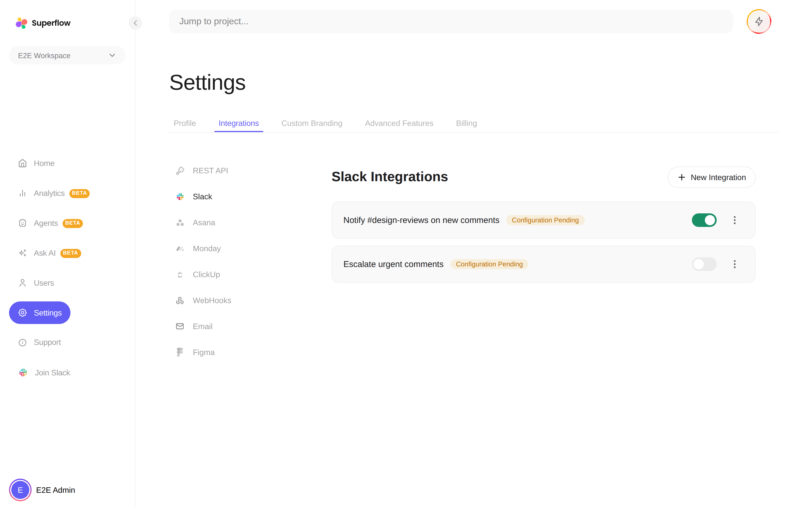Click "Notify #design-reviews on new comments" text
This screenshot has height=508, width=812.
pyautogui.click(x=421, y=220)
